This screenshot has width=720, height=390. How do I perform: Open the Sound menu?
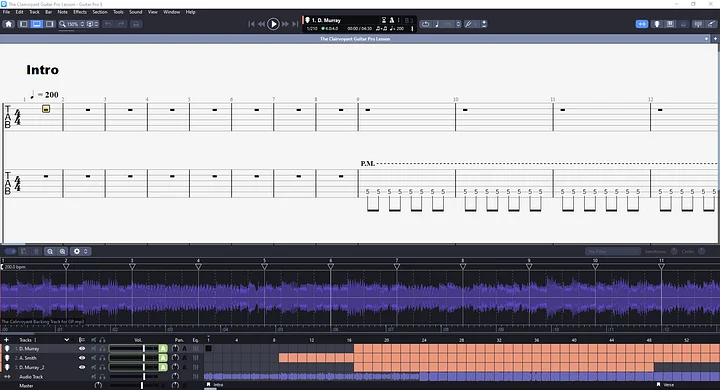(x=135, y=12)
